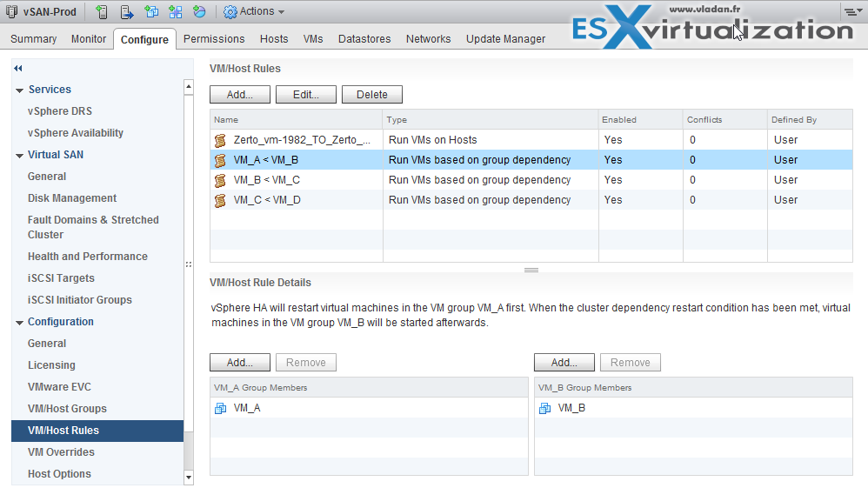868x488 pixels.
Task: Open VM/Host Groups in sidebar
Action: tap(67, 408)
